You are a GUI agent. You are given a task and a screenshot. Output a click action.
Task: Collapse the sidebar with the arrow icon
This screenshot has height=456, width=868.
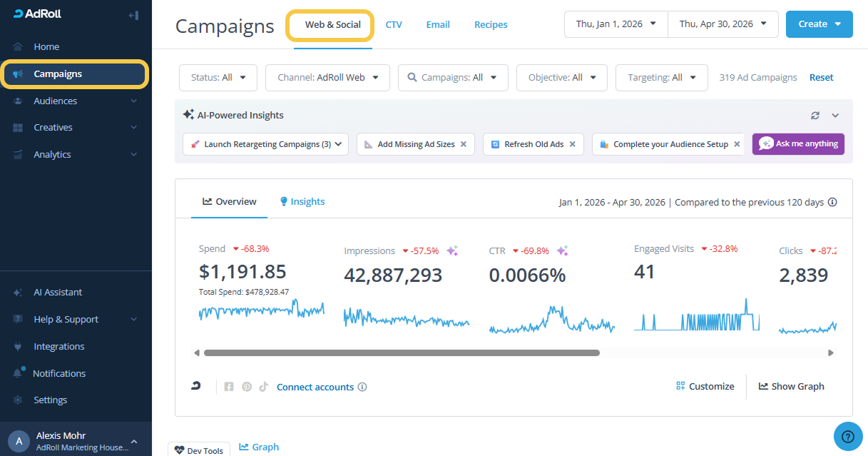[133, 15]
